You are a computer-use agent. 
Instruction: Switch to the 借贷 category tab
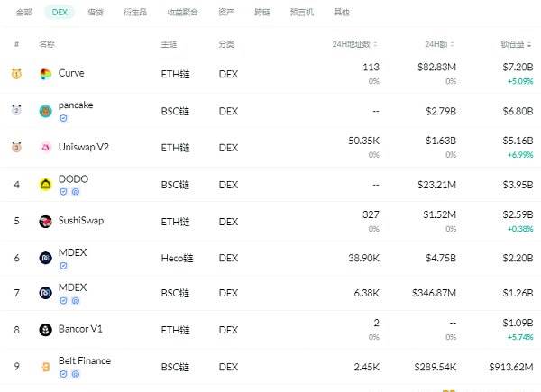pos(95,13)
